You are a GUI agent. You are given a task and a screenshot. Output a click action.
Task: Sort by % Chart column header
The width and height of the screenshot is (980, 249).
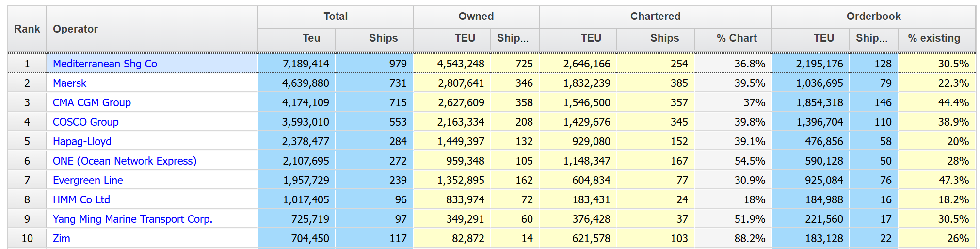[736, 38]
